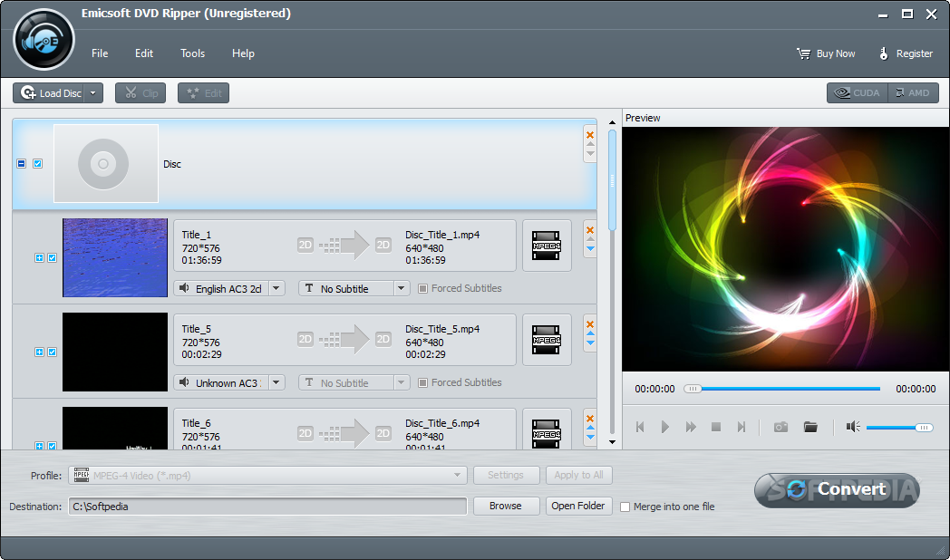
Task: Click the Emicsoft disc logo icon
Action: tap(44, 40)
